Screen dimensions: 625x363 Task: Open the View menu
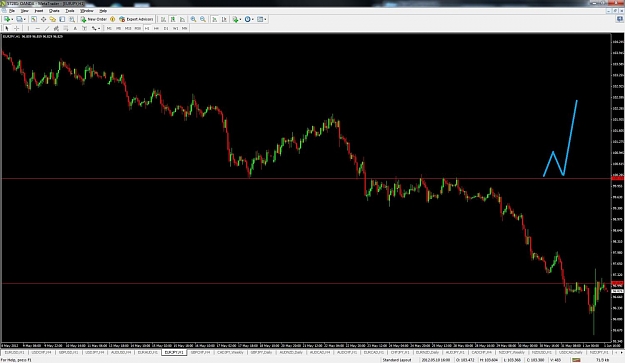(24, 11)
